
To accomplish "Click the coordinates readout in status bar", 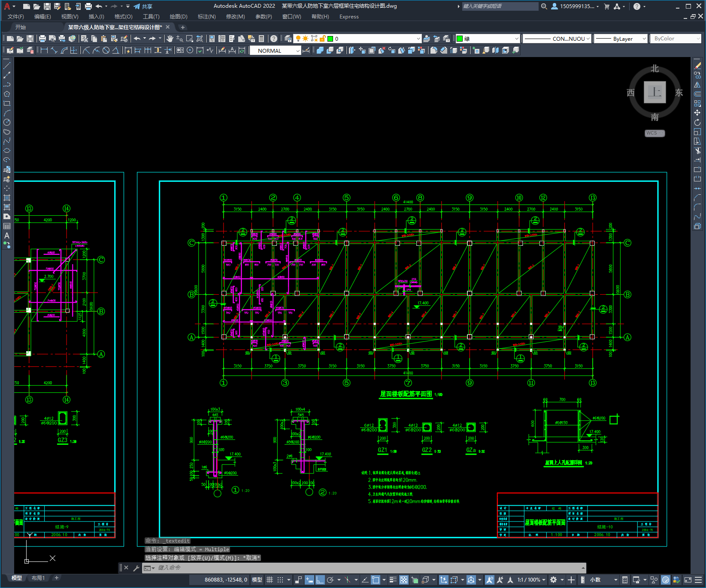I will click(x=226, y=580).
